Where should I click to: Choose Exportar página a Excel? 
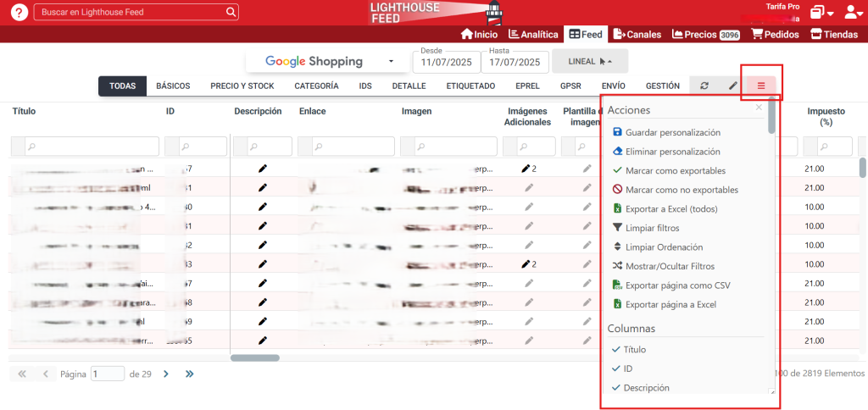pyautogui.click(x=665, y=304)
